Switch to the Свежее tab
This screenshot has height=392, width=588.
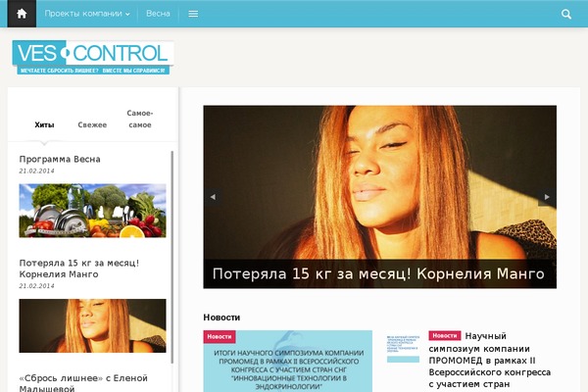point(92,124)
